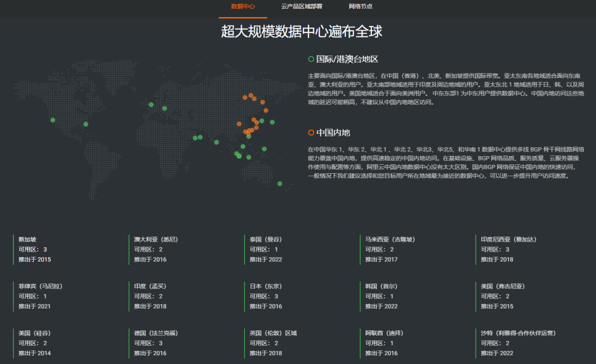Image resolution: width=596 pixels, height=364 pixels.
Task: Click the green marker on Singapore
Action: coord(239,156)
